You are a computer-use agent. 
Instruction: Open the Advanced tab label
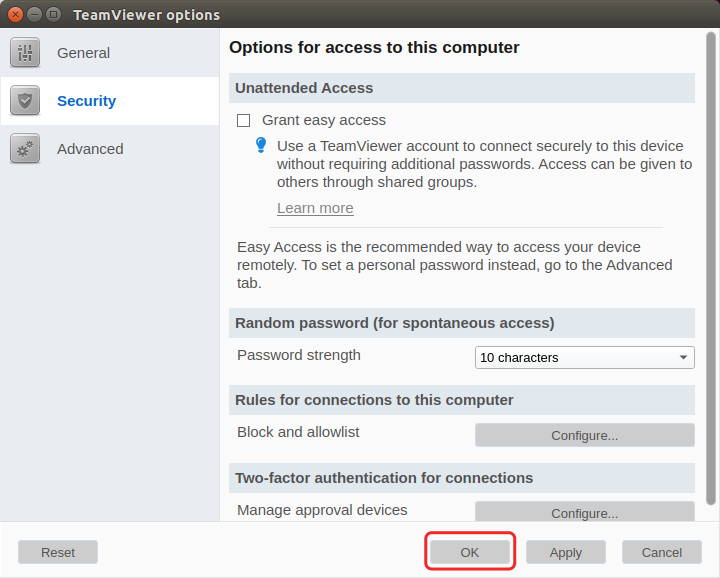click(90, 149)
